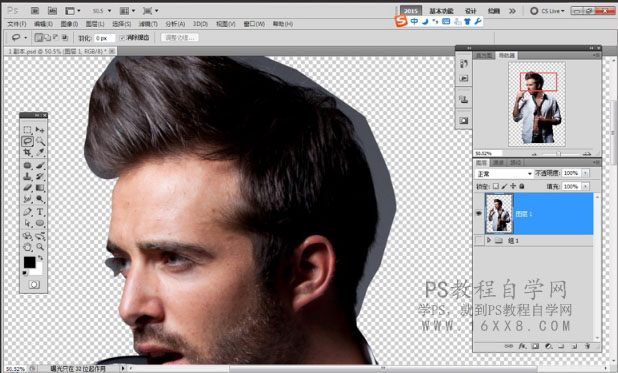Toggle the Anti-alias checkbox
This screenshot has width=618, height=373.
(x=122, y=38)
